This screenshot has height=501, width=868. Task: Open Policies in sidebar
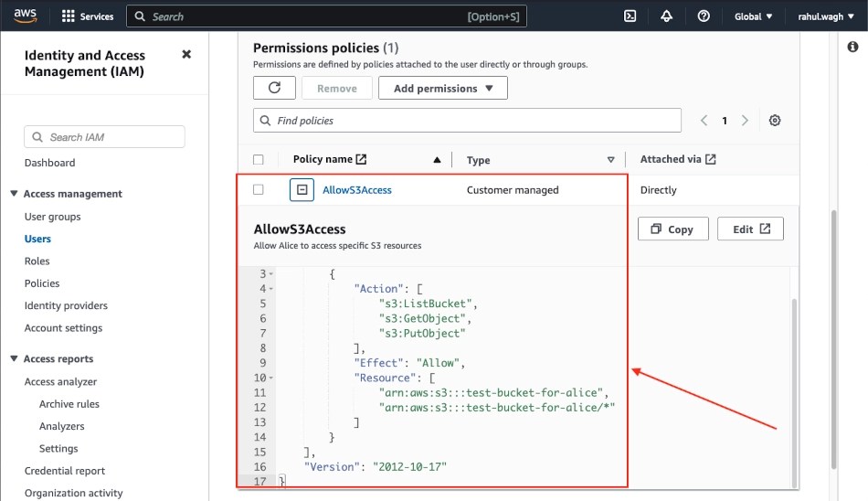[x=42, y=282]
